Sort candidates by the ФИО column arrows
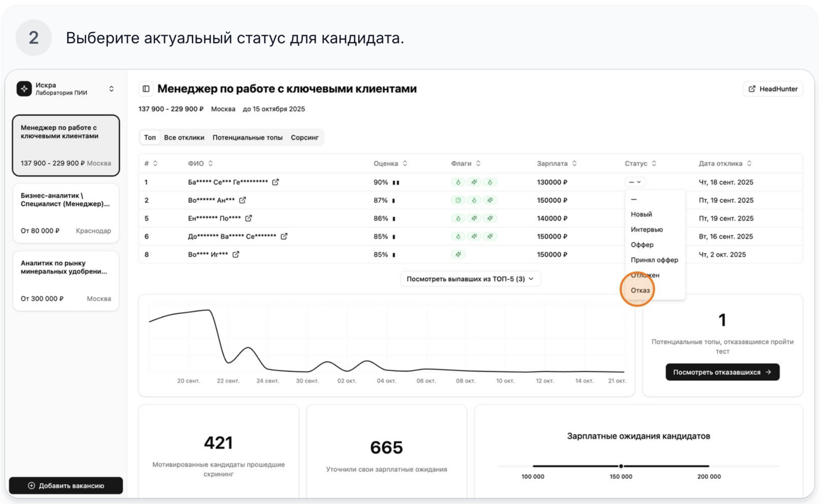 [211, 164]
